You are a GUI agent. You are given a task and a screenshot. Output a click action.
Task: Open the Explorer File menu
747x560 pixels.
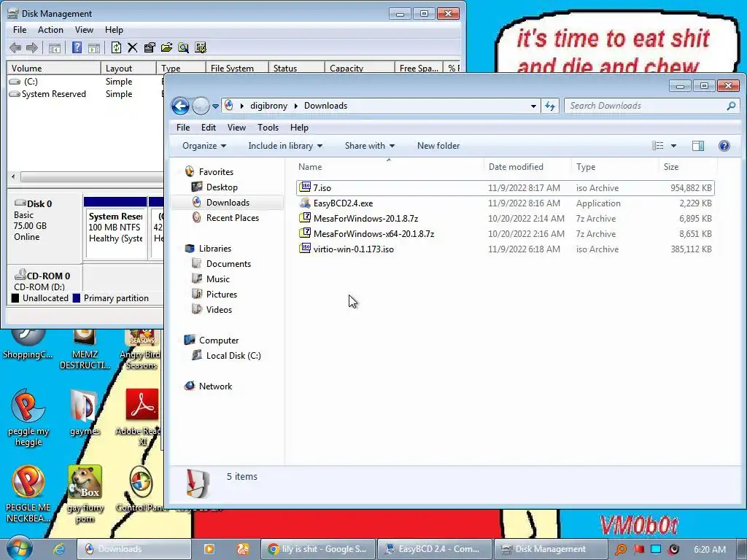coord(183,127)
